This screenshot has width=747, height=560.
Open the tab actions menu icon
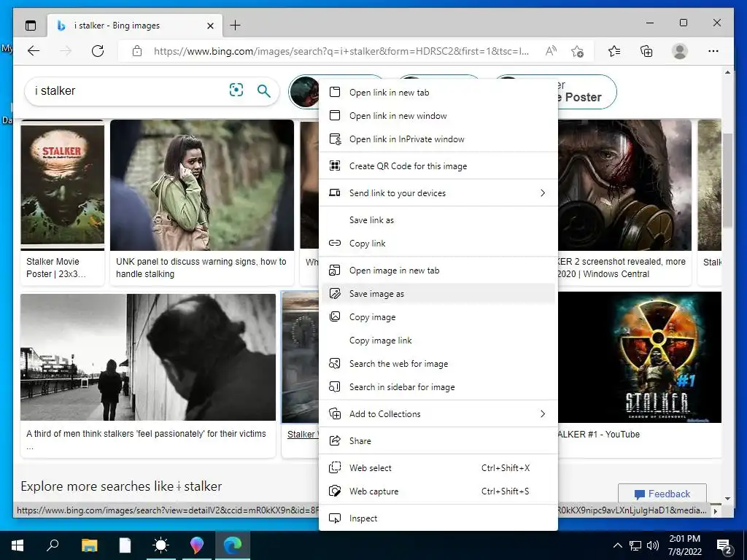click(31, 26)
